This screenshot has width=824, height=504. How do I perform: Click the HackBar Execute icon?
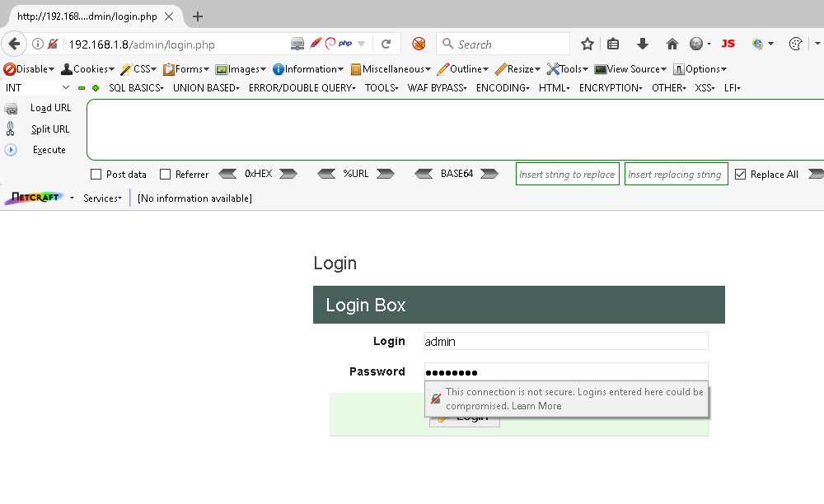(11, 150)
